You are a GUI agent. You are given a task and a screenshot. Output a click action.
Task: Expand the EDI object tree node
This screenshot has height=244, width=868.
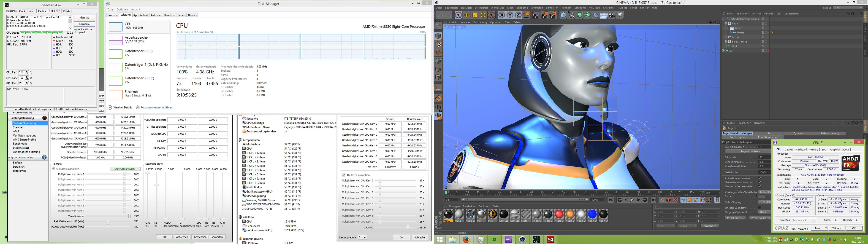723,51
